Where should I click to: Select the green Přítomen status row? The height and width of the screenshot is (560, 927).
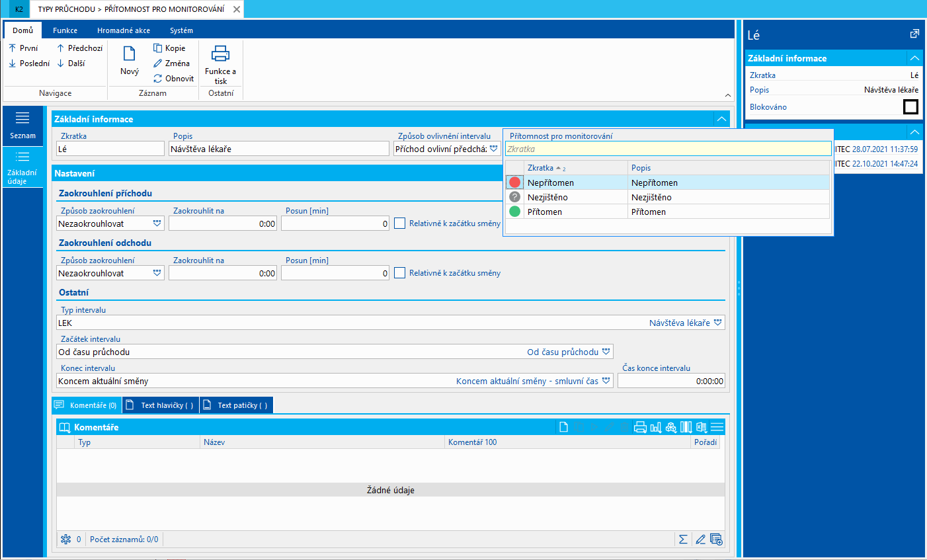tap(545, 212)
